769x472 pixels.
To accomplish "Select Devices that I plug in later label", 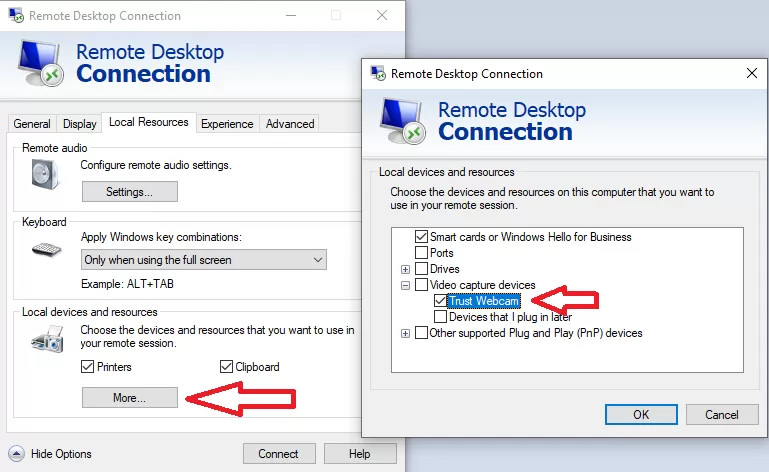I will [x=511, y=317].
